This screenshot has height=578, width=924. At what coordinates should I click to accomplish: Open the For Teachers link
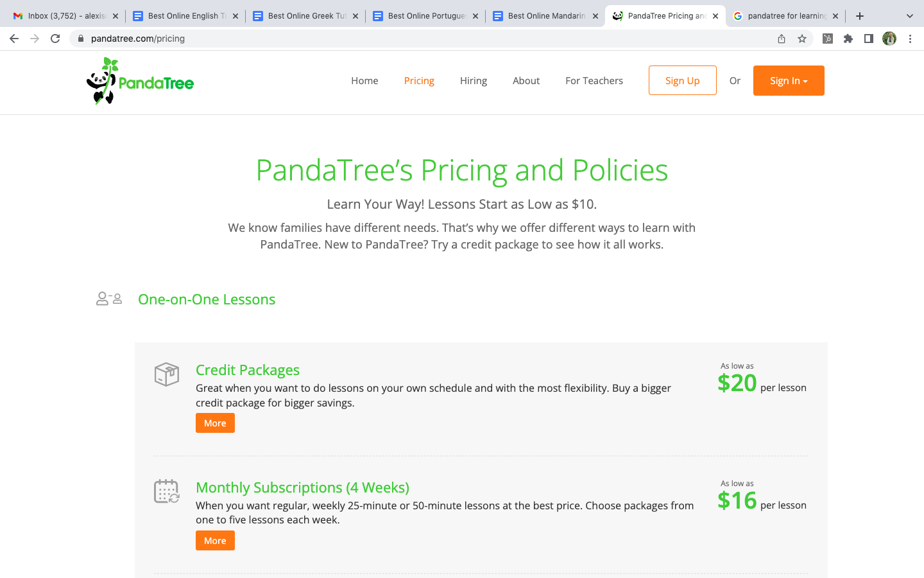coord(594,81)
